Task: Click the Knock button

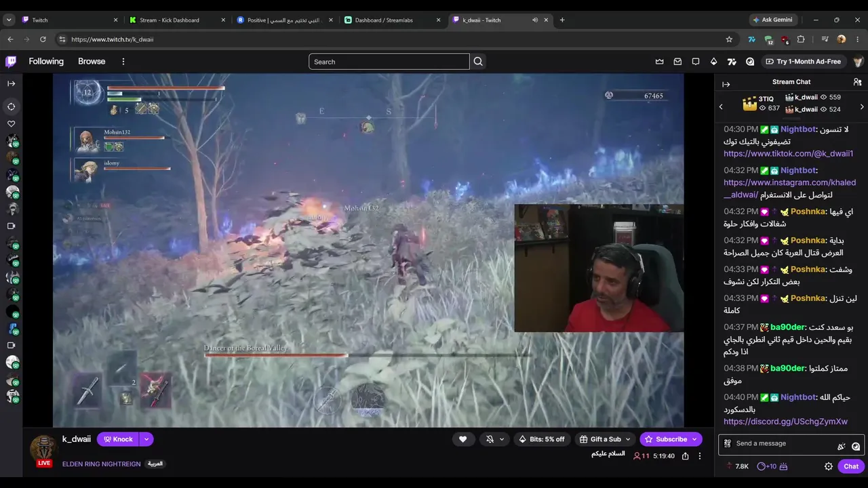Action: (118, 439)
